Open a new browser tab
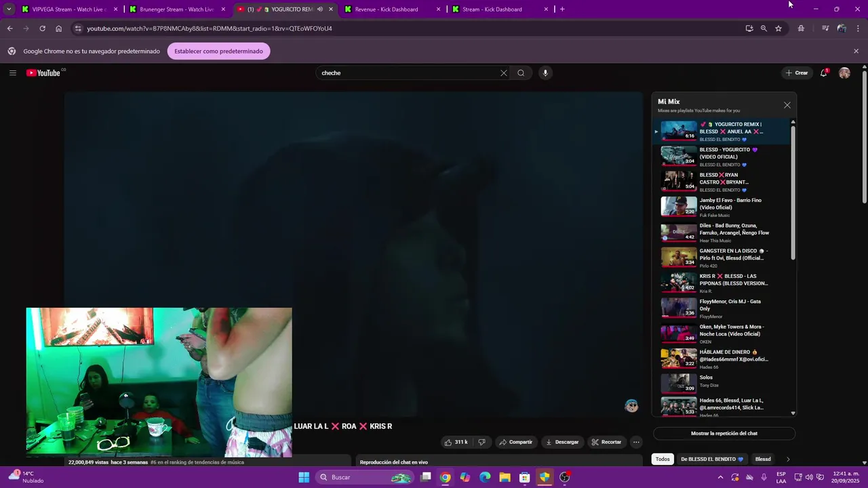Screen dimensions: 868x488 tap(562, 9)
